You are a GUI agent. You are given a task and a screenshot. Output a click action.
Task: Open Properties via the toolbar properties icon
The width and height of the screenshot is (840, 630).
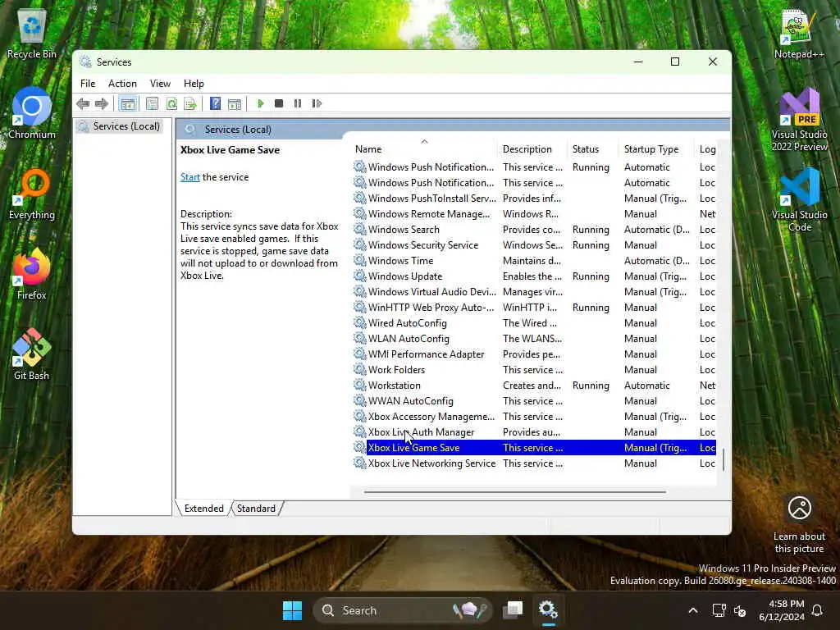152,103
